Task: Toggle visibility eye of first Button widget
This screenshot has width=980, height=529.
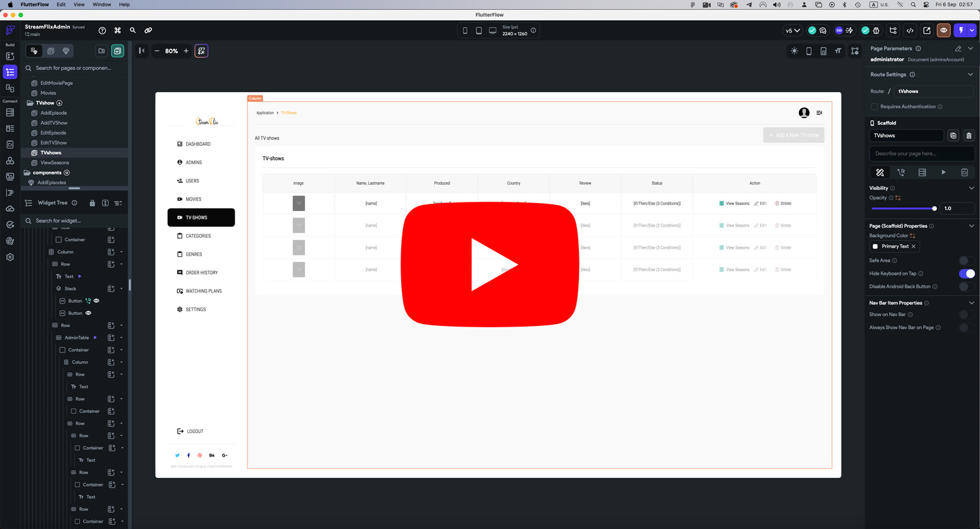Action: 97,301
